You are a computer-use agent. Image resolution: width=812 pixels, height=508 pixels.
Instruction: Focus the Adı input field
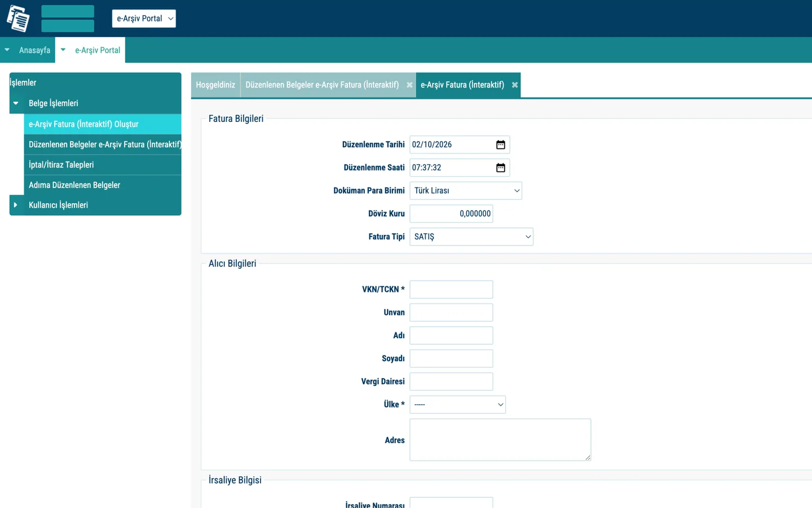pos(451,336)
